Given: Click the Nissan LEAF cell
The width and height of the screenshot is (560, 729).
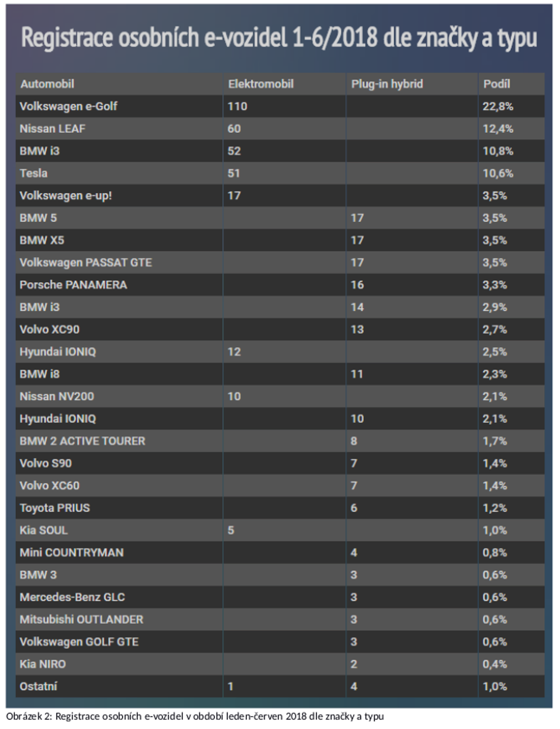Looking at the screenshot, I should coord(52,128).
